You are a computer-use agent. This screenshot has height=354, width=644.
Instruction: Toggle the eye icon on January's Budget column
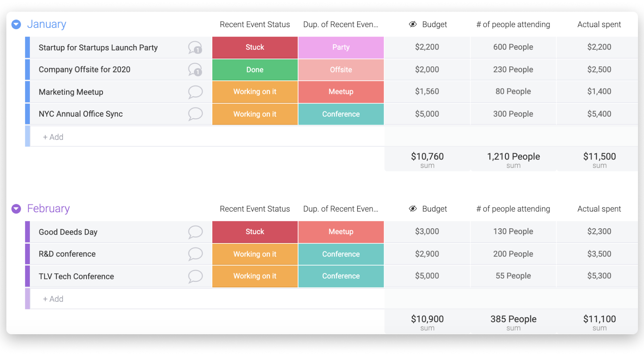tap(413, 24)
